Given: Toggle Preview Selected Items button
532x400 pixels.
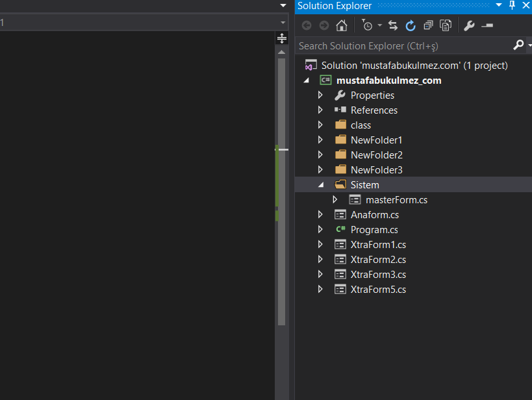Looking at the screenshot, I should click(487, 26).
